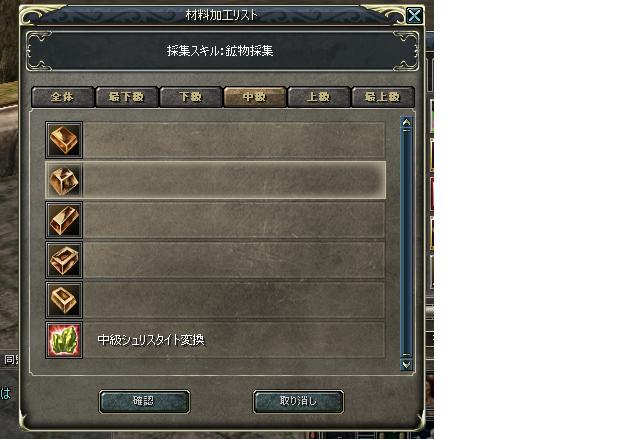Click the 確認 confirm button

144,401
